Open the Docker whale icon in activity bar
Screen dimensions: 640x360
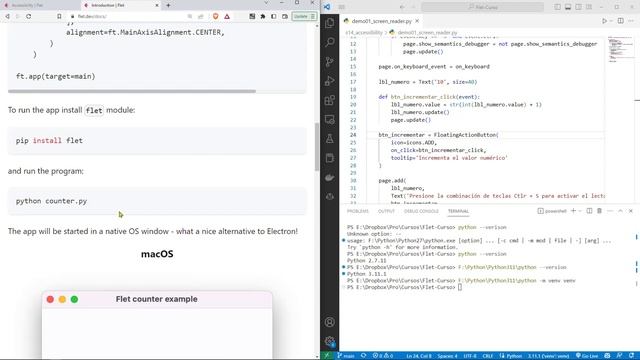(x=329, y=178)
